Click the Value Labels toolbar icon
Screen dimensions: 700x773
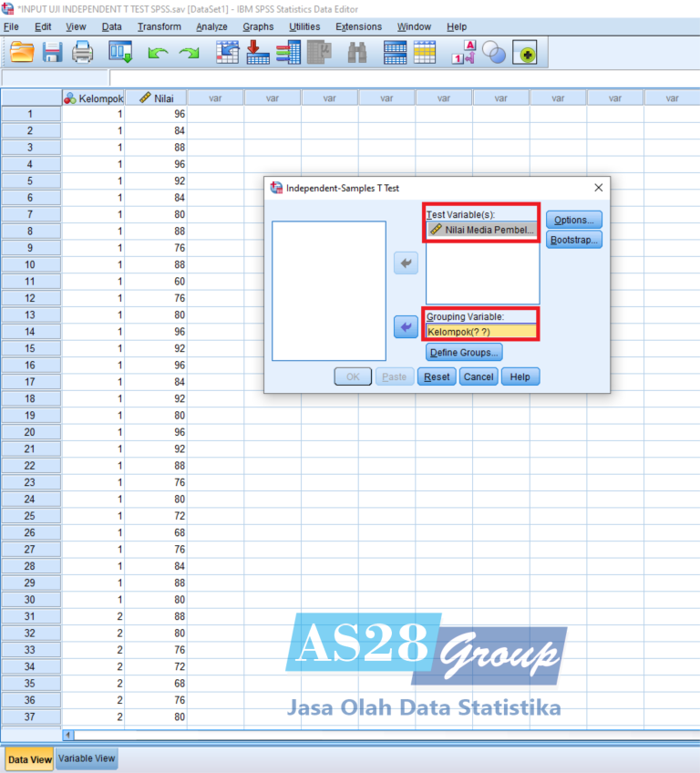[x=467, y=53]
